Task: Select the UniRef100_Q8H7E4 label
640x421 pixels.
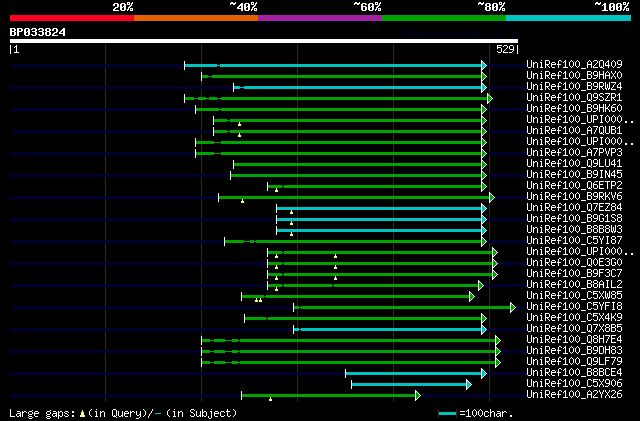Action: pyautogui.click(x=574, y=340)
